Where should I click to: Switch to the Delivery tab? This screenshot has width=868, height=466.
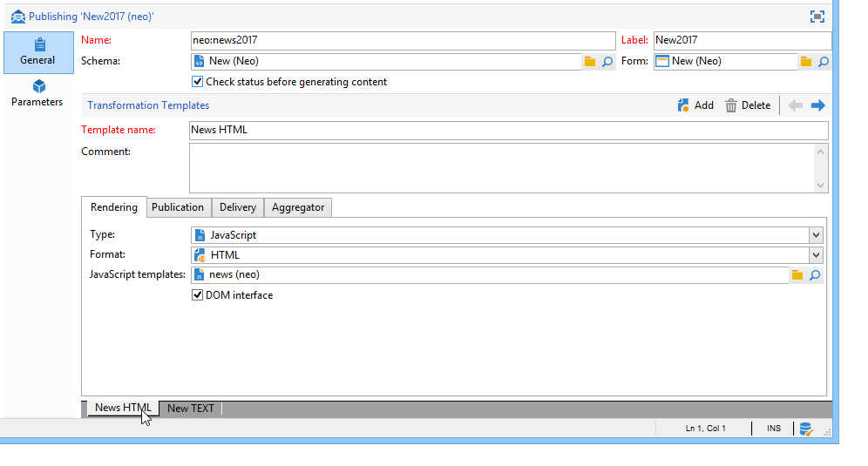238,207
